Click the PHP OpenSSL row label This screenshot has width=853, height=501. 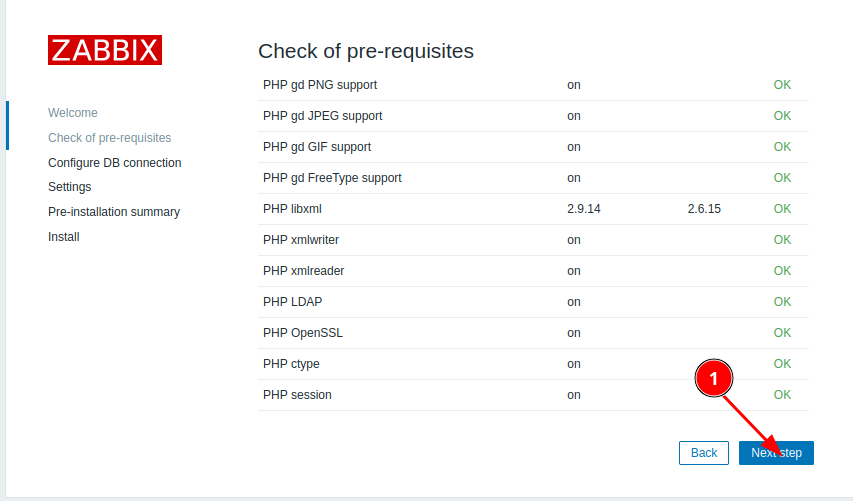click(303, 333)
